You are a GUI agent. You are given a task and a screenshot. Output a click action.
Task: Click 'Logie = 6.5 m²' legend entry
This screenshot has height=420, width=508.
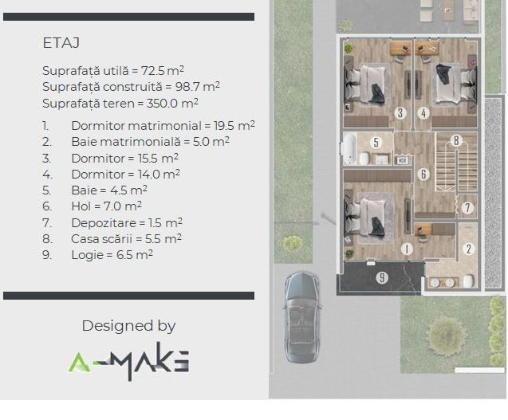[x=112, y=255]
